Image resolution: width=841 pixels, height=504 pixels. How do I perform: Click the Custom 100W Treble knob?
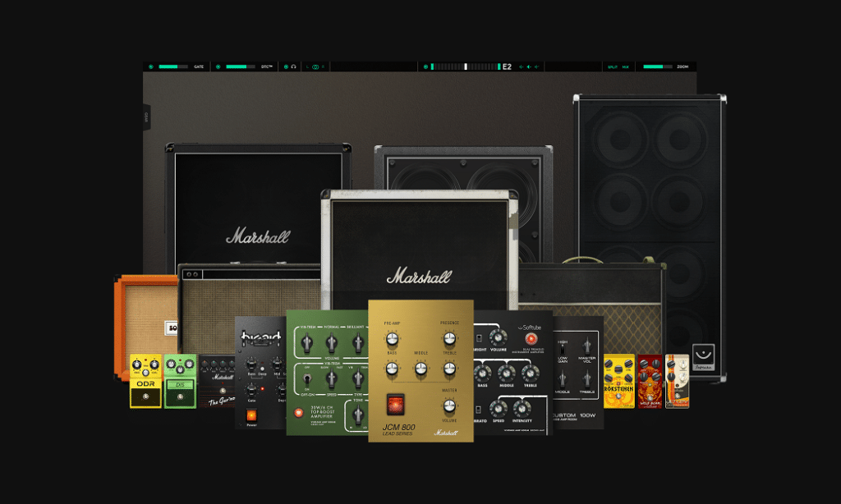point(587,379)
